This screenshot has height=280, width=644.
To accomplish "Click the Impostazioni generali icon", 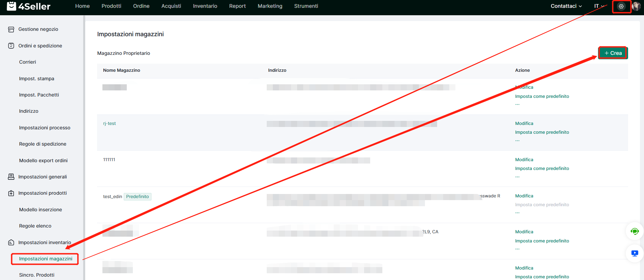I will 11,177.
